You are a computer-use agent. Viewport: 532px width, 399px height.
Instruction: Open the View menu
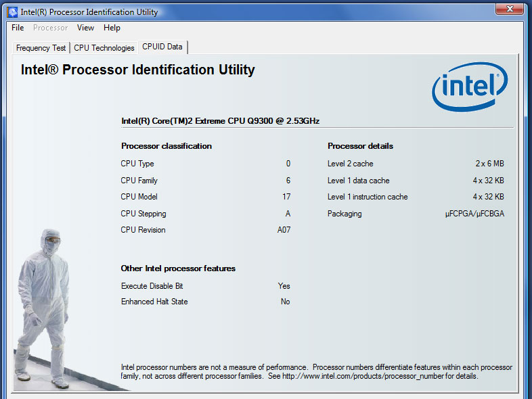click(85, 28)
